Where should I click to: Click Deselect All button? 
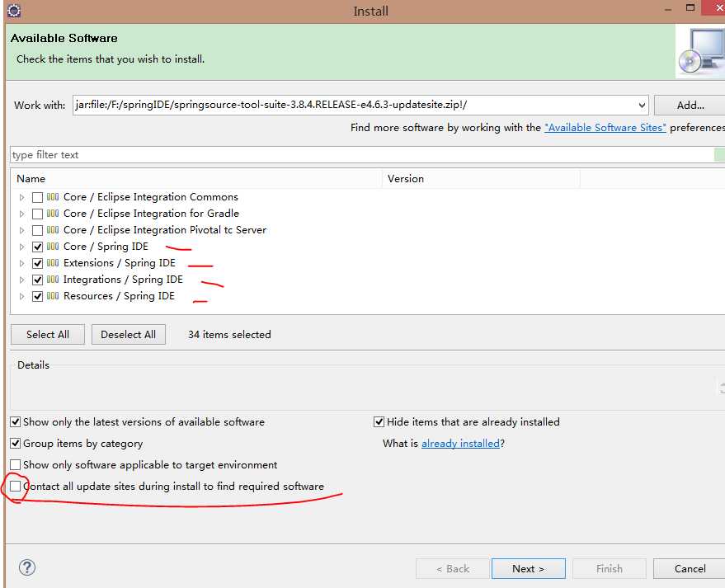[128, 334]
